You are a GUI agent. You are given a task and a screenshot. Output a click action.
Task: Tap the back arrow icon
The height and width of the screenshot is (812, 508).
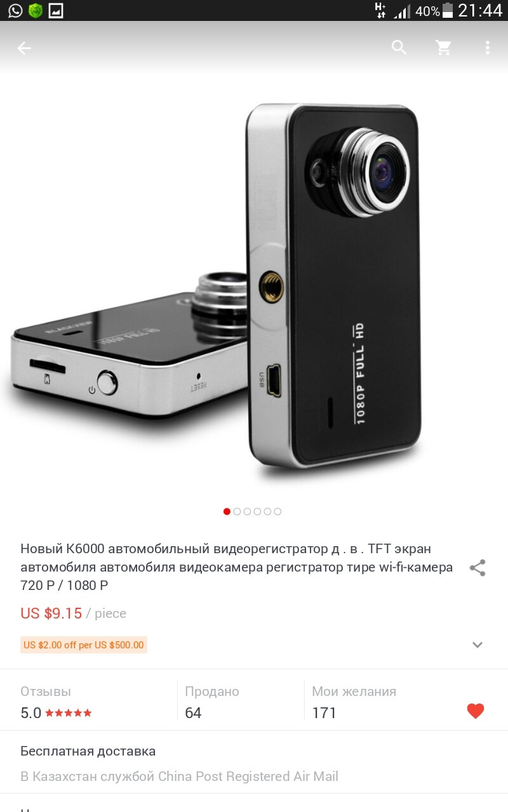[24, 48]
